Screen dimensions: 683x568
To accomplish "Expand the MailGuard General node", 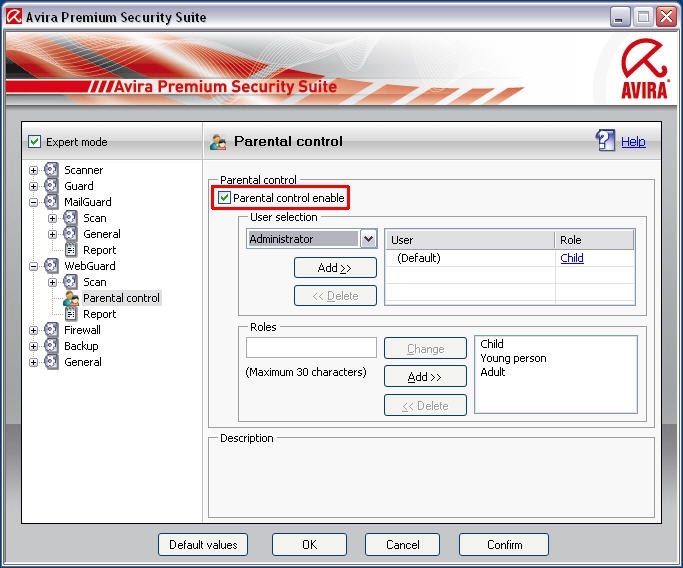I will [x=53, y=234].
